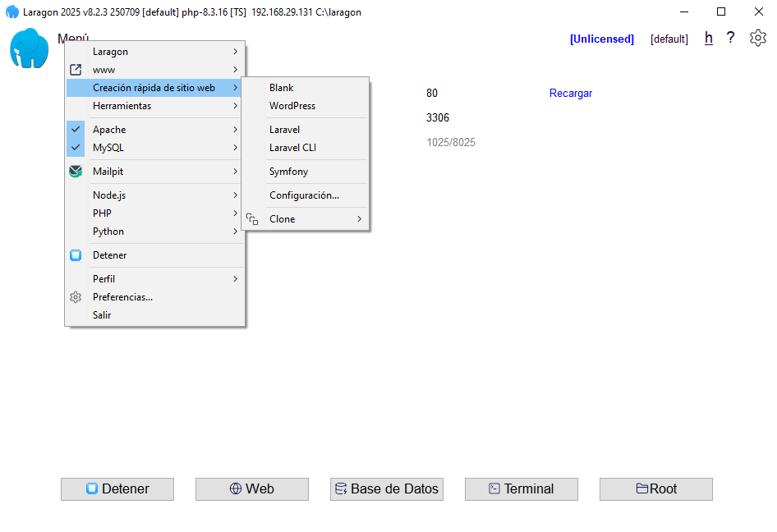Toggle the Apache checkmark
Image resolution: width=777 pixels, height=532 pixels.
76,129
